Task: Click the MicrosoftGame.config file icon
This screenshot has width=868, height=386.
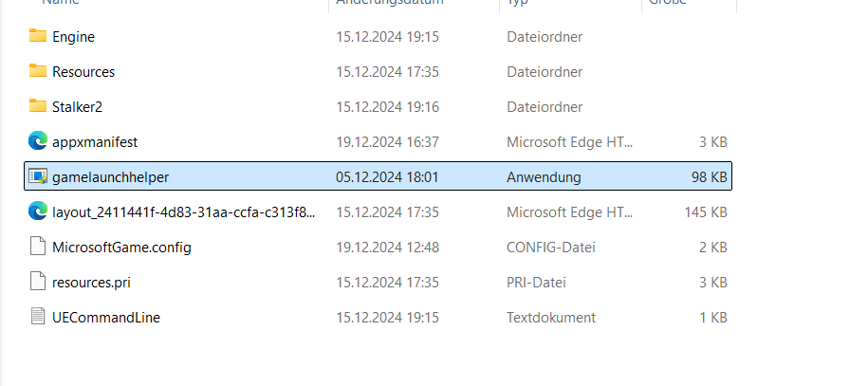Action: click(38, 247)
